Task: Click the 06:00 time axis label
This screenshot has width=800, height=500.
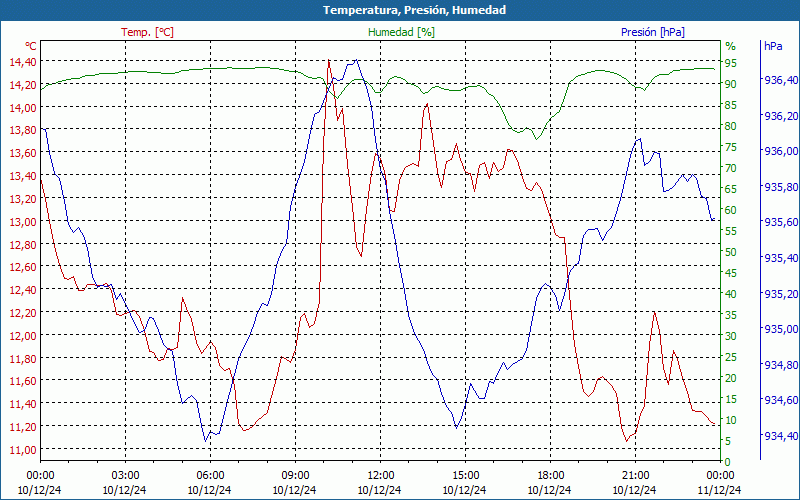Action: tap(210, 476)
